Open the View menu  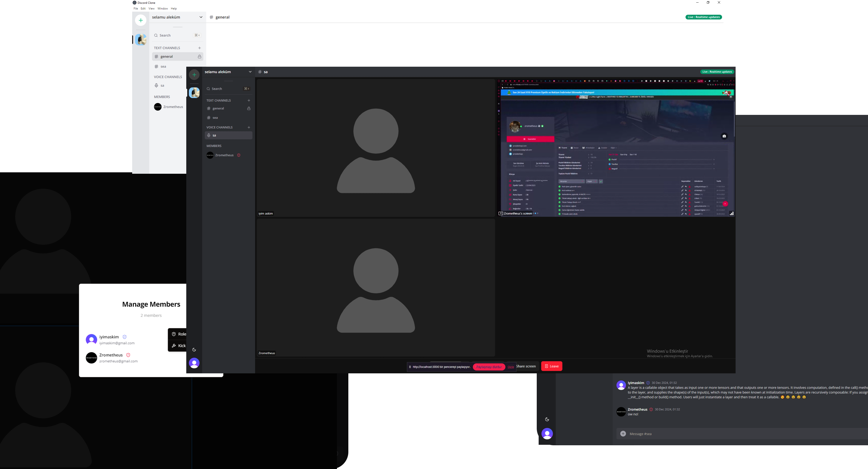point(152,8)
